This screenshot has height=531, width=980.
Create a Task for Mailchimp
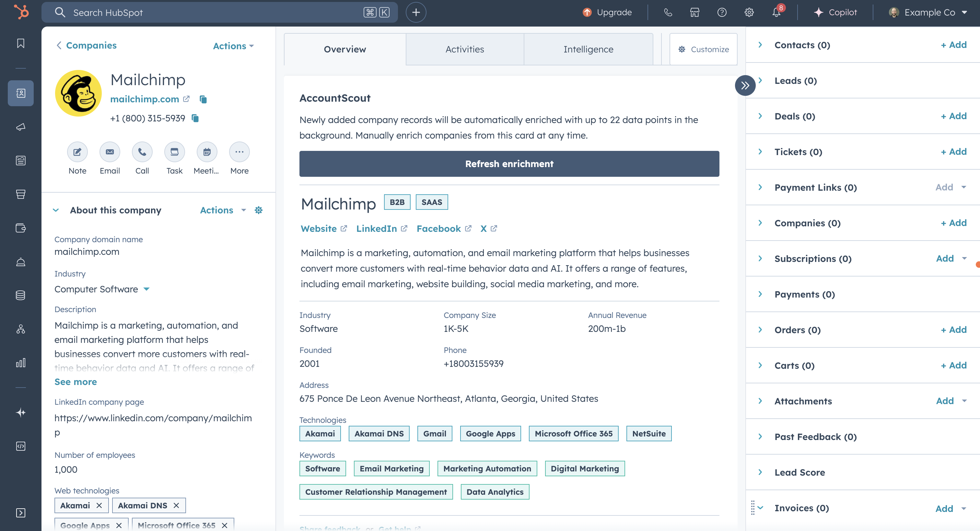click(x=174, y=152)
